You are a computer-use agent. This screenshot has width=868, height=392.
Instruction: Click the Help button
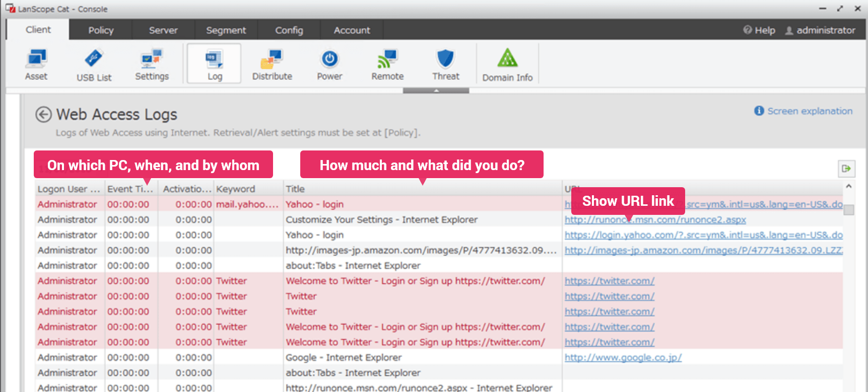click(x=759, y=30)
